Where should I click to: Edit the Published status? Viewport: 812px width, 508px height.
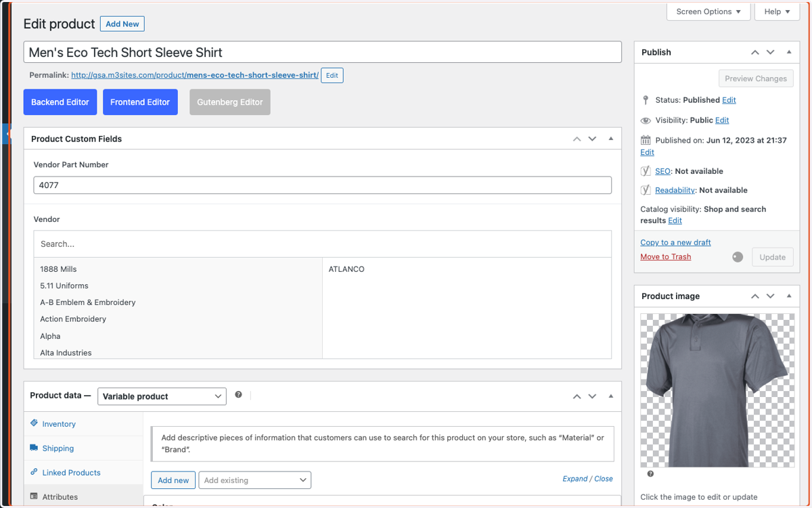coord(729,100)
